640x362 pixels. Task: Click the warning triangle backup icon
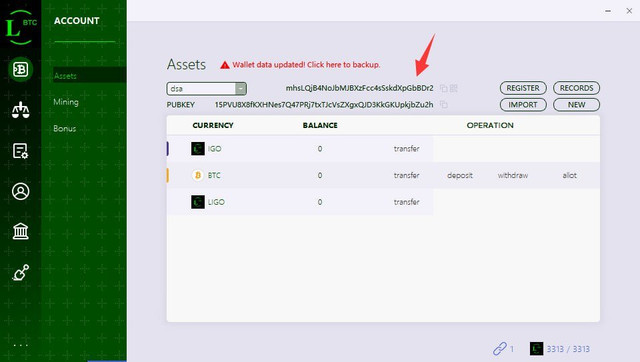[225, 65]
